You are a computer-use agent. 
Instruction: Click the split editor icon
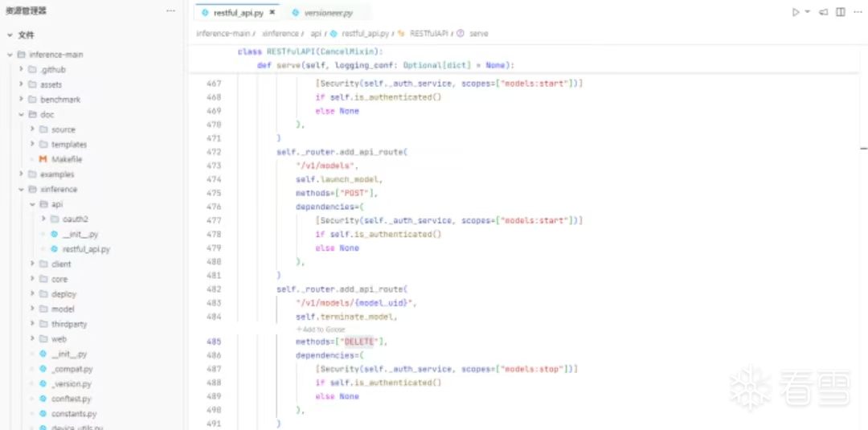point(840,12)
